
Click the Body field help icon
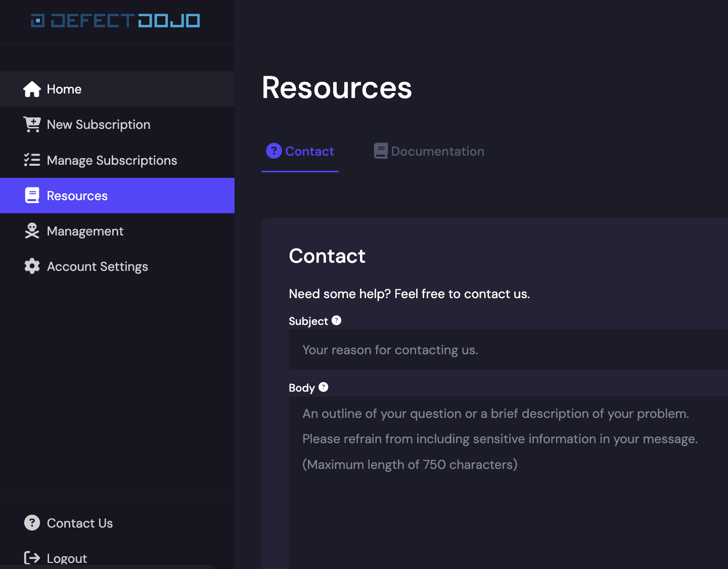click(x=324, y=387)
